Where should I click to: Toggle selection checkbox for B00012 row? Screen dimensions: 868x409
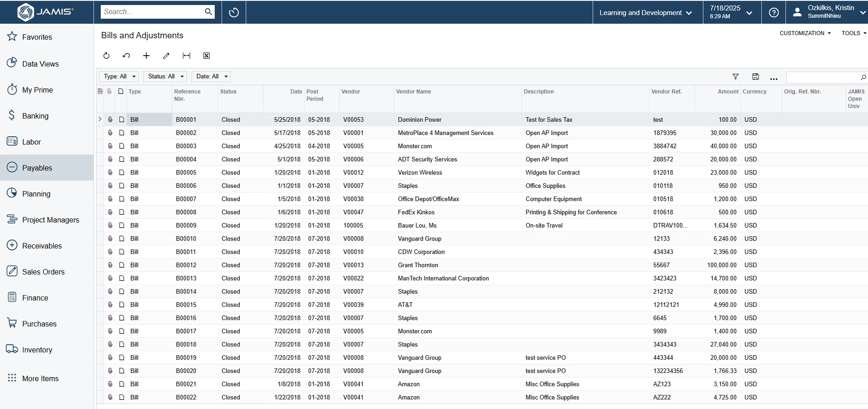point(122,265)
